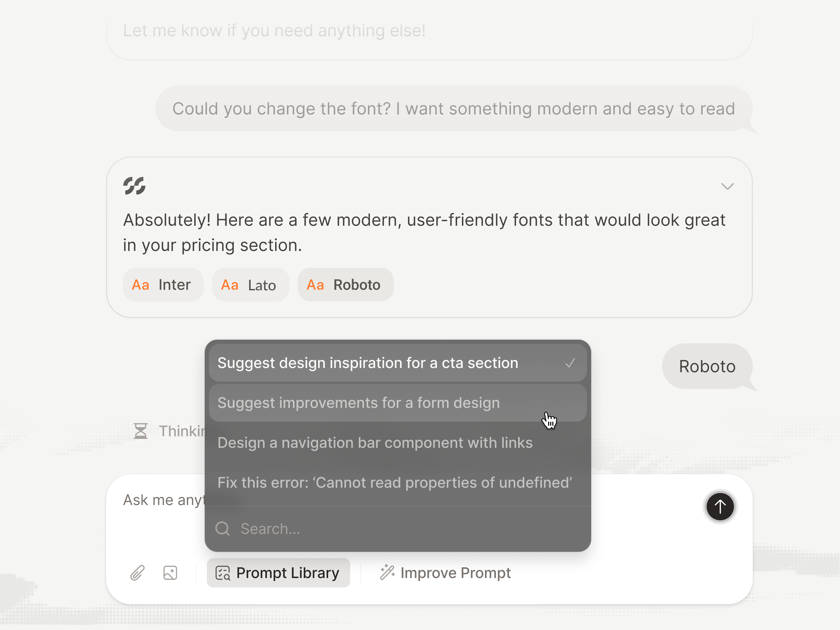The height and width of the screenshot is (630, 840).
Task: Select the checked cta section prompt
Action: (398, 363)
